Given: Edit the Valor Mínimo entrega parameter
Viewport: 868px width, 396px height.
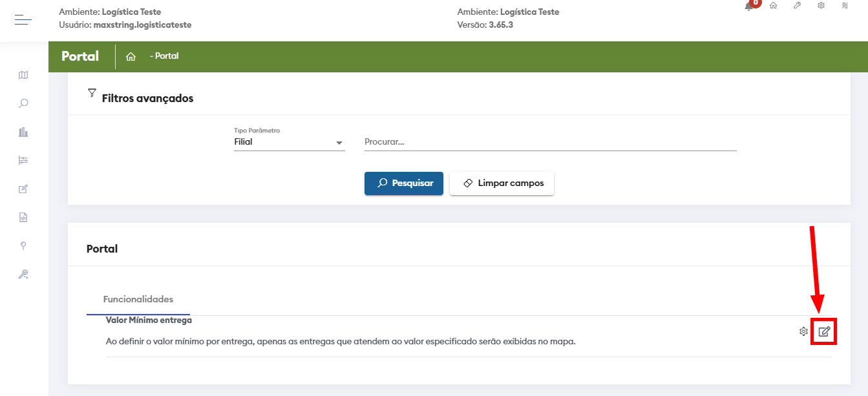Looking at the screenshot, I should (x=824, y=332).
